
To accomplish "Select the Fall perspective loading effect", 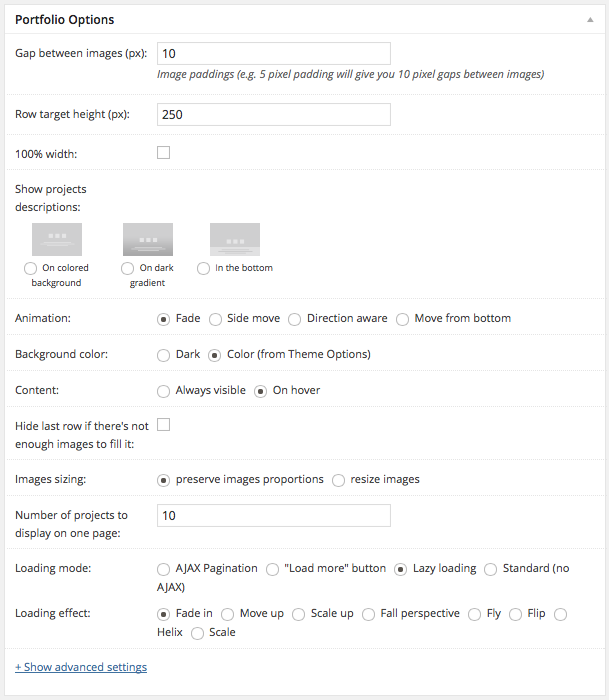I will [369, 614].
